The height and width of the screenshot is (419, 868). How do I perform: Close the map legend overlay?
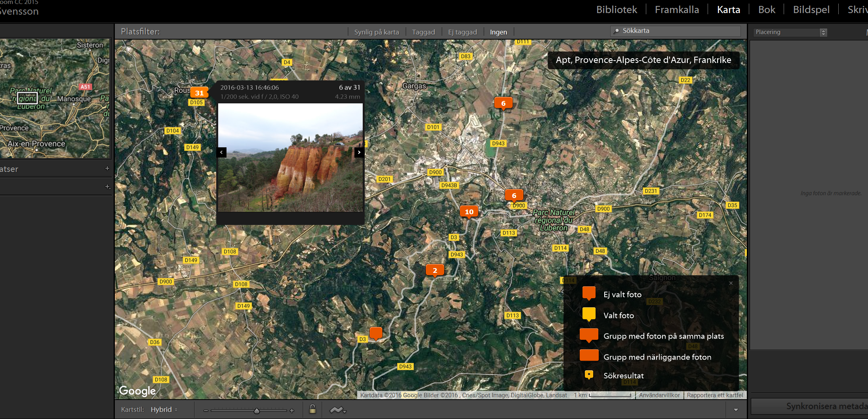click(731, 283)
